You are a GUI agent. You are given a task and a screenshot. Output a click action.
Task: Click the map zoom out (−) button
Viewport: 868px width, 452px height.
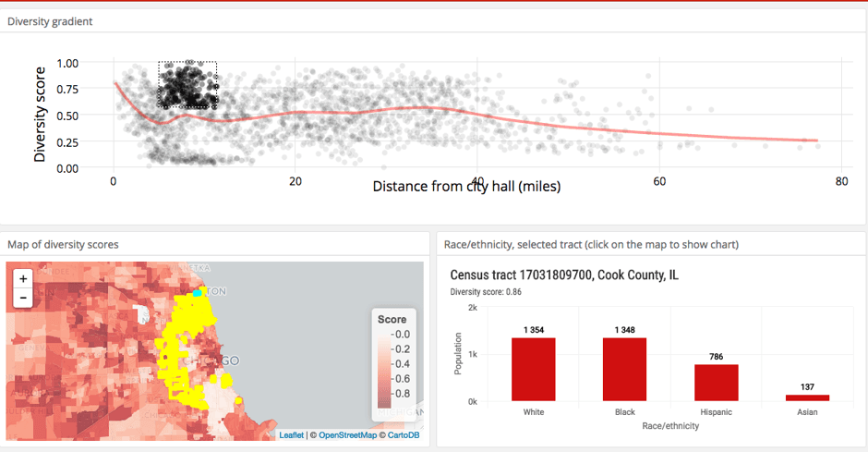click(x=23, y=298)
